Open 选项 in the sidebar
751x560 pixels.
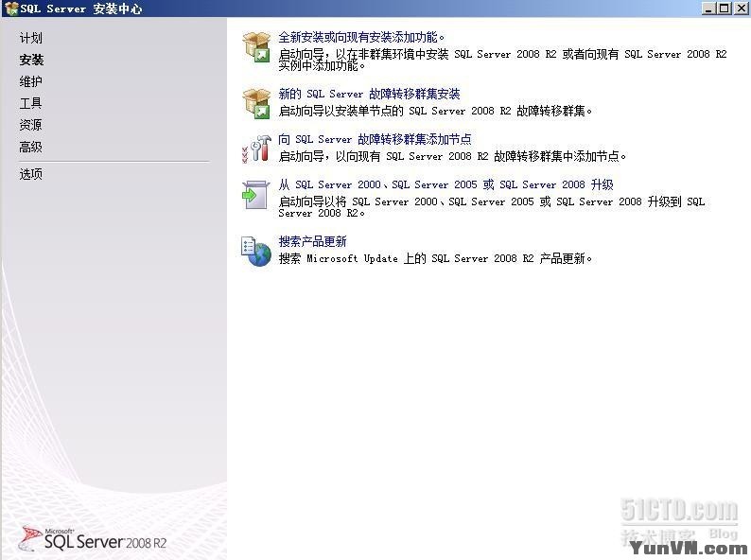pyautogui.click(x=30, y=174)
